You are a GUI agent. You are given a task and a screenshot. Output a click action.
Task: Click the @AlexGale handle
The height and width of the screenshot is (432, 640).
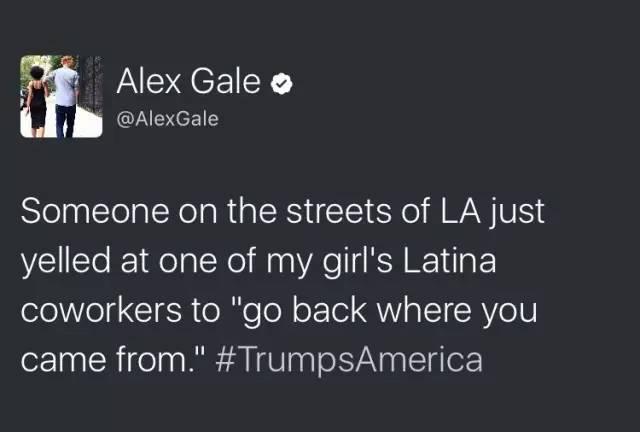(x=168, y=119)
